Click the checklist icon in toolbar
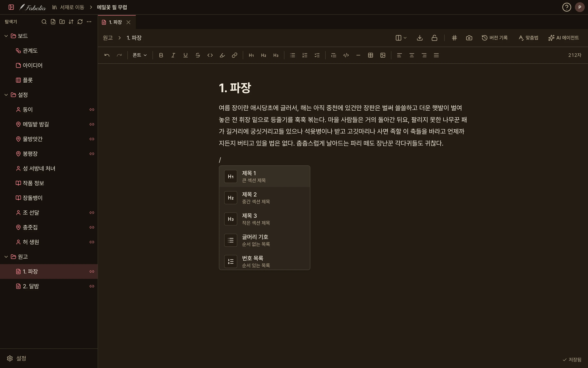 317,55
